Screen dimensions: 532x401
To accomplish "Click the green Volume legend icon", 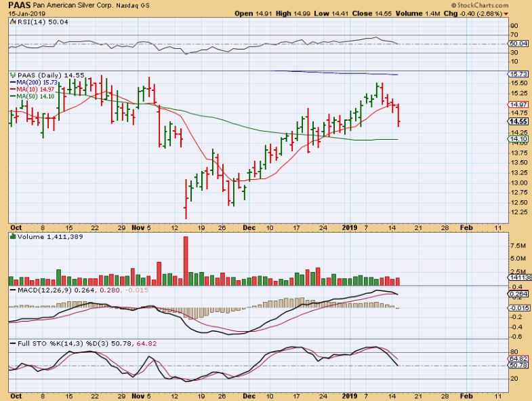I will tap(13, 237).
